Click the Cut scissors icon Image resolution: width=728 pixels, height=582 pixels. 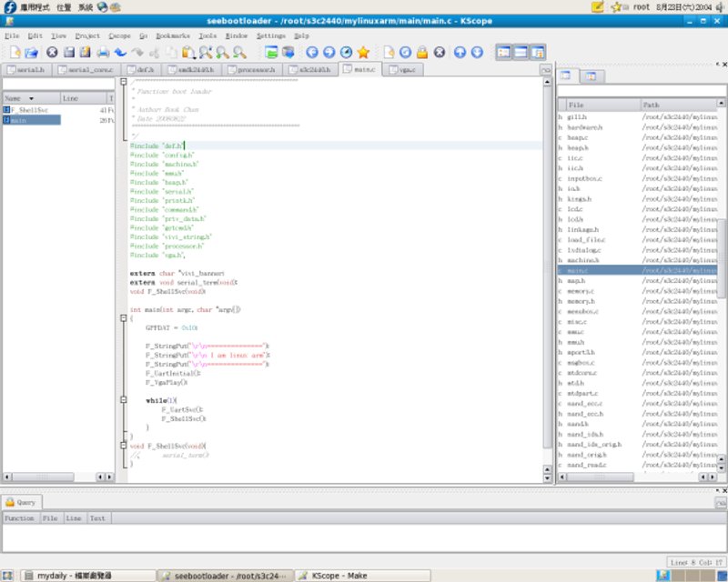point(155,53)
